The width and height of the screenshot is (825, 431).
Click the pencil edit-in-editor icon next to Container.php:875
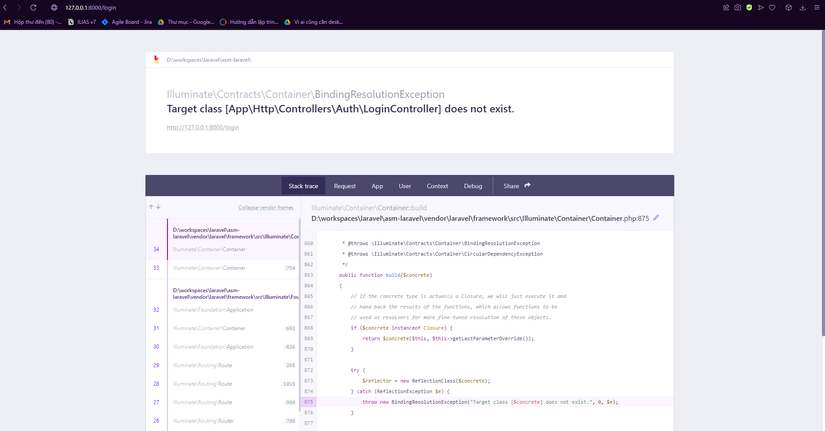coord(656,218)
